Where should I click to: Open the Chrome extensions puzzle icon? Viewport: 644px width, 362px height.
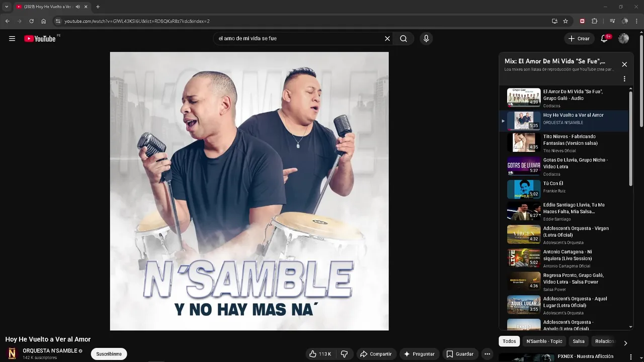[594, 21]
